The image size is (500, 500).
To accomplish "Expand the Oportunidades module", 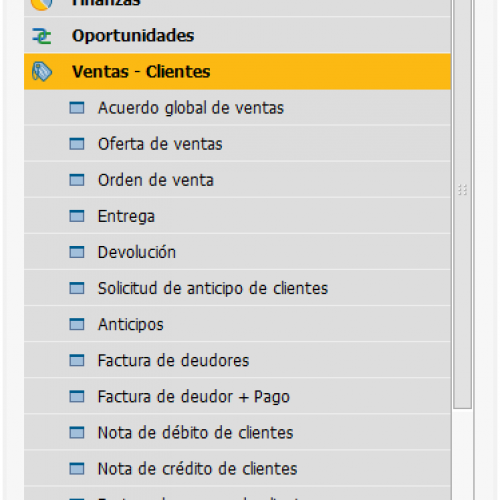I will click(237, 36).
